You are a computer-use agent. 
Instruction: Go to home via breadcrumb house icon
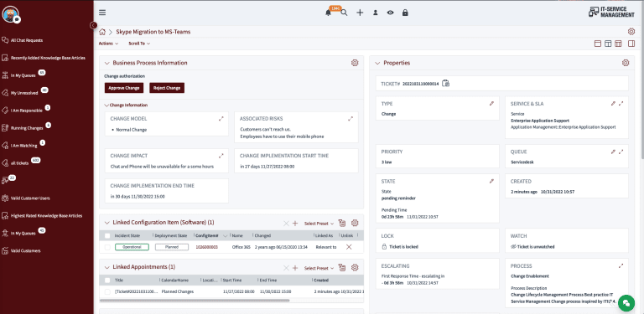[102, 32]
